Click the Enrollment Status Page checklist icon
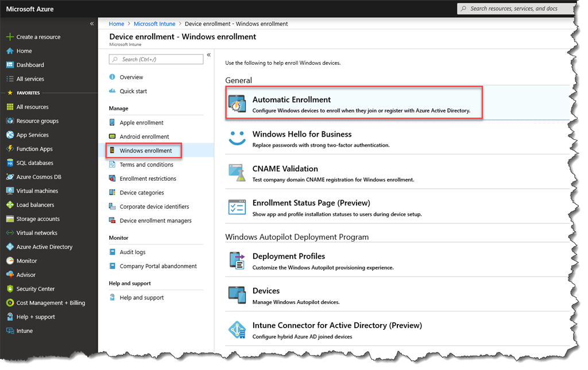 point(237,207)
